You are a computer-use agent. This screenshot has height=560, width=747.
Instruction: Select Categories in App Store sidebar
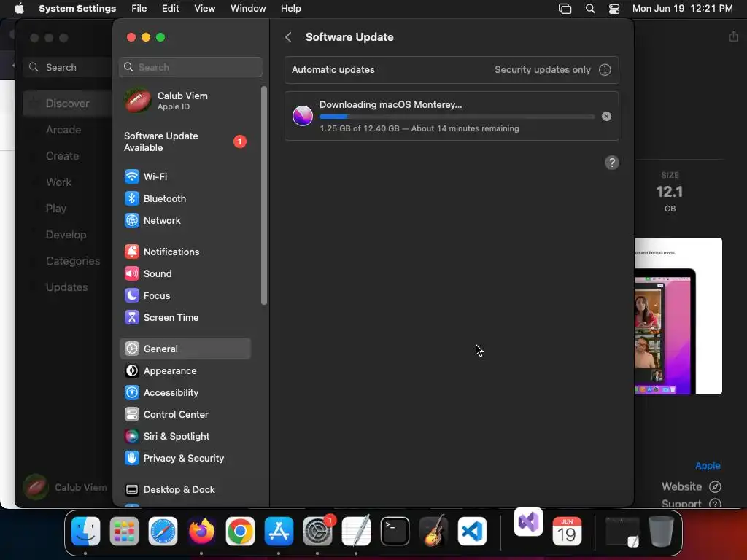tap(73, 261)
